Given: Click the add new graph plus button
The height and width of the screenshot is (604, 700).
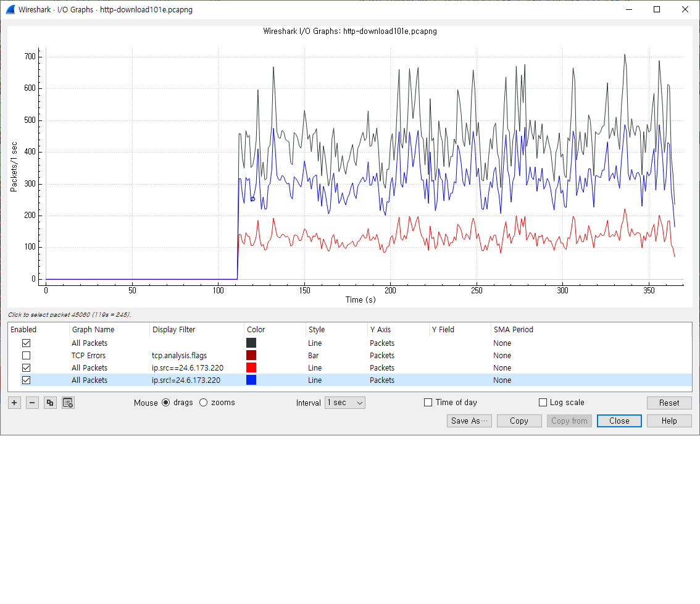Looking at the screenshot, I should point(14,403).
